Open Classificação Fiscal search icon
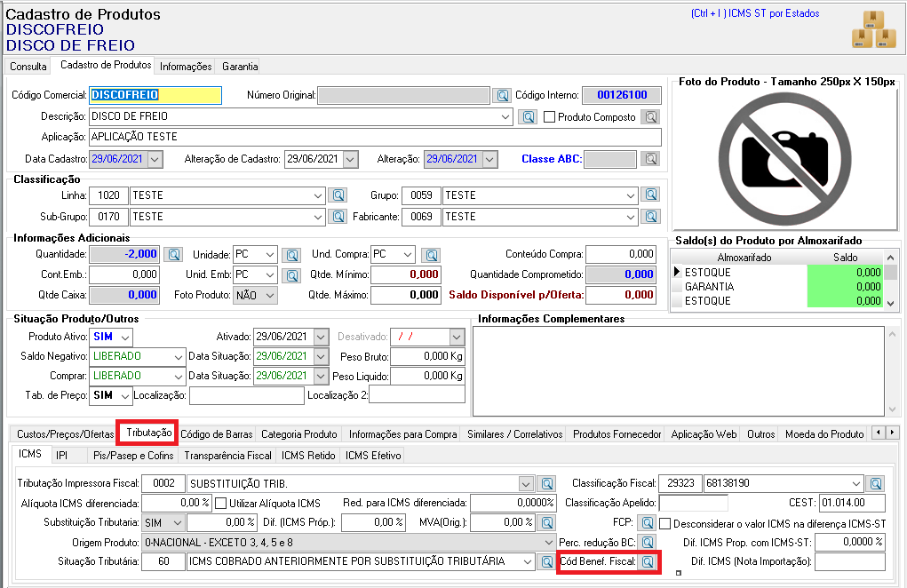 tap(876, 483)
